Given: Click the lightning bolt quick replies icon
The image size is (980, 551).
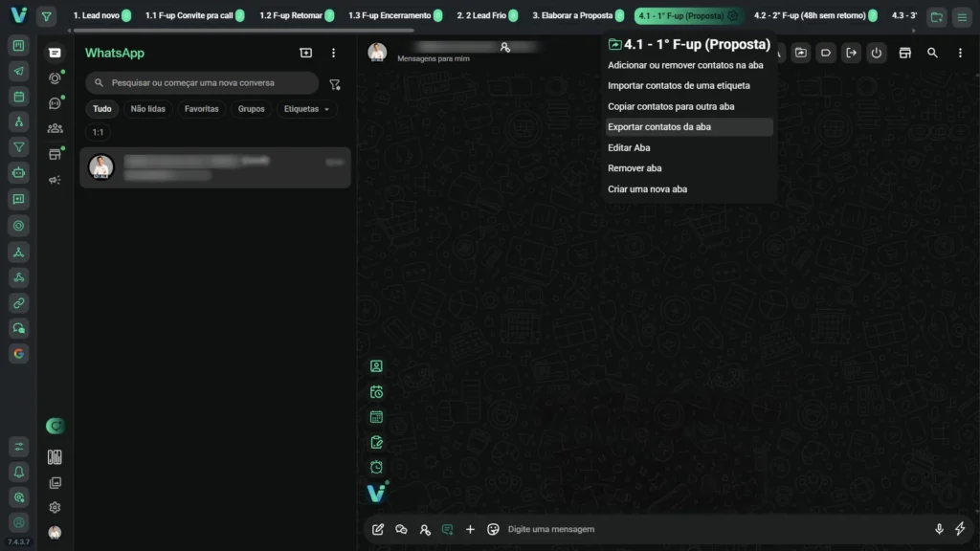Looking at the screenshot, I should pyautogui.click(x=960, y=529).
